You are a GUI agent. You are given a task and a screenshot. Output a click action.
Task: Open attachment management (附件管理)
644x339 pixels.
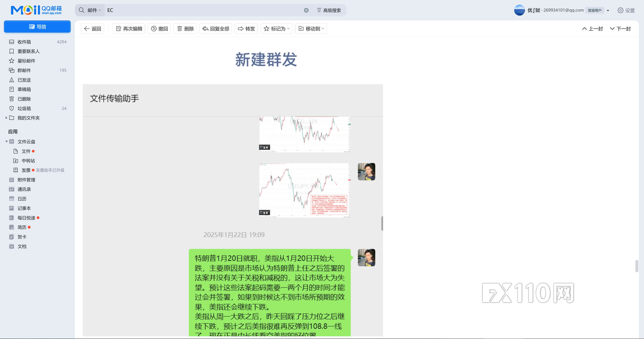click(x=26, y=180)
